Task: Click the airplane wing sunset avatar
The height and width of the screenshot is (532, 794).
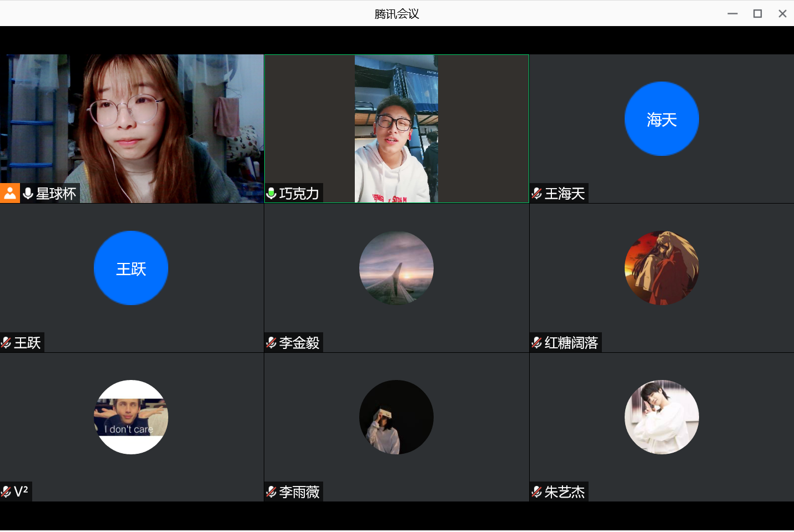Action: tap(396, 268)
